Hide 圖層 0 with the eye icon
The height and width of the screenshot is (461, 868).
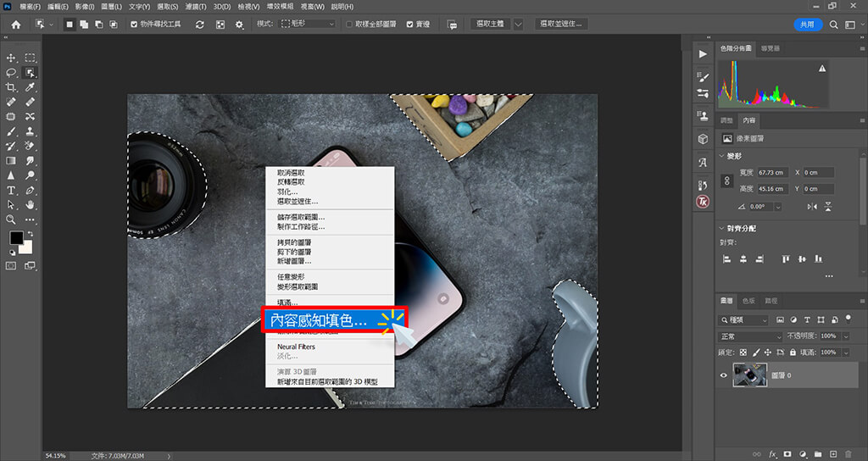pyautogui.click(x=724, y=375)
